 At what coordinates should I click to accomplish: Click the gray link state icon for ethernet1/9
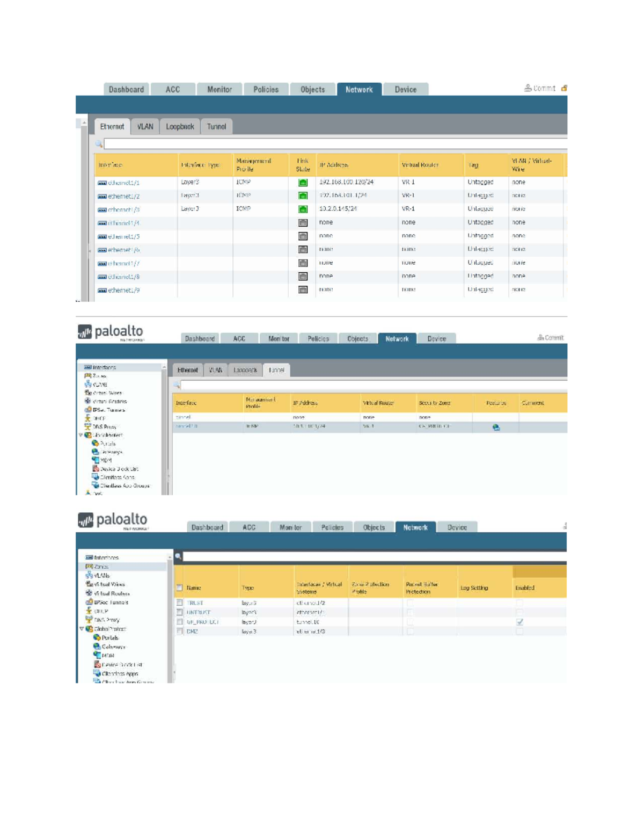pos(303,290)
